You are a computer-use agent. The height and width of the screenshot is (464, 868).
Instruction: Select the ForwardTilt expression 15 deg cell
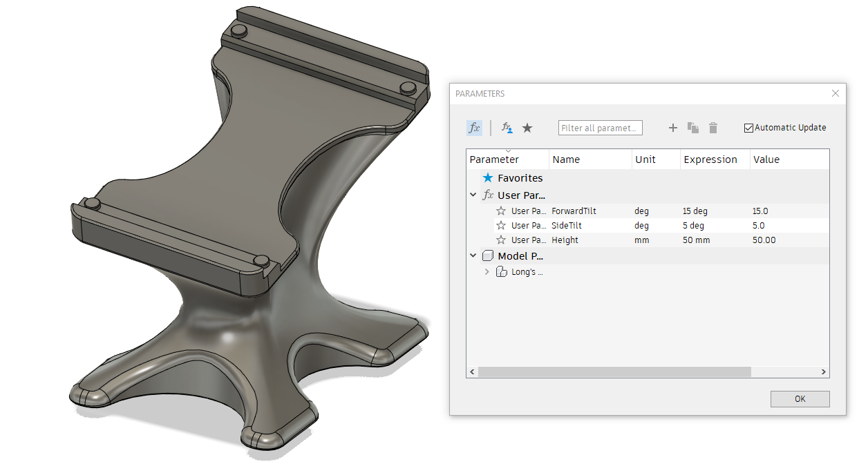coord(695,211)
